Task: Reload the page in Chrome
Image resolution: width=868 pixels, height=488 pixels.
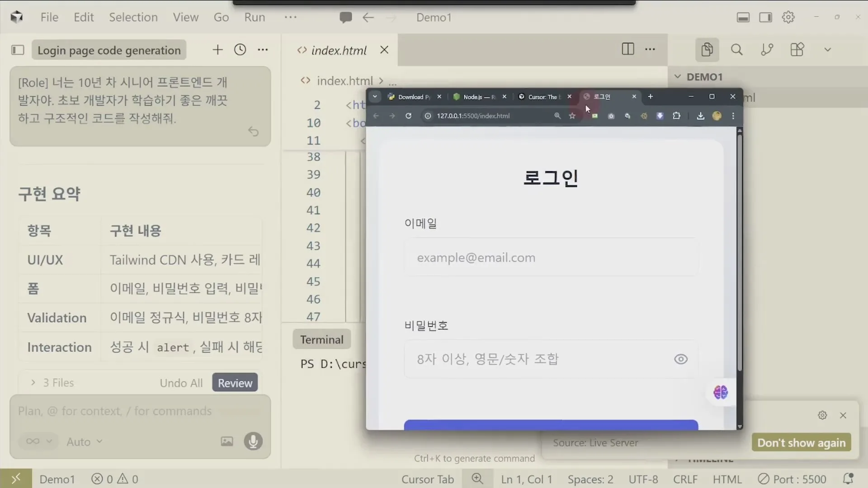Action: coord(408,116)
